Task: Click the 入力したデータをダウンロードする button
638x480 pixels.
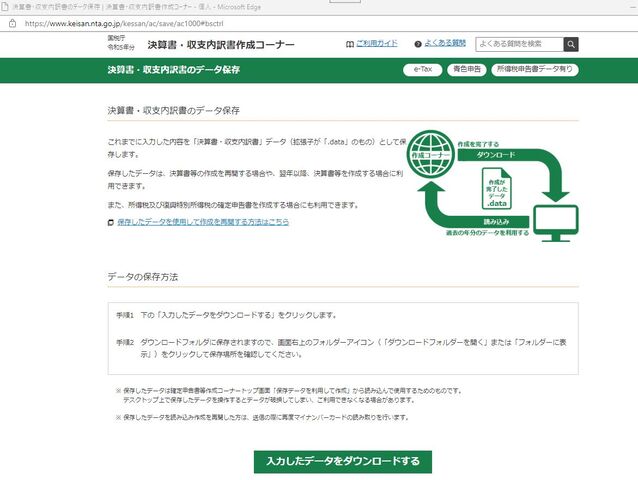Action: click(343, 461)
